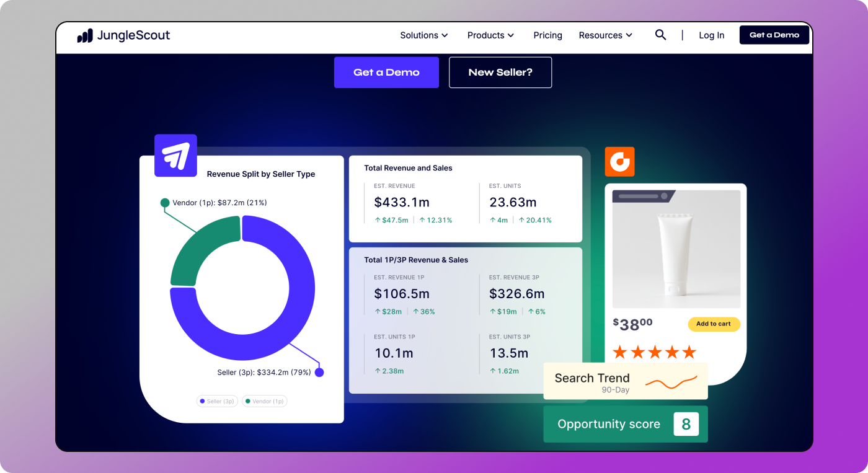
Task: Go to the Pricing page
Action: point(547,35)
